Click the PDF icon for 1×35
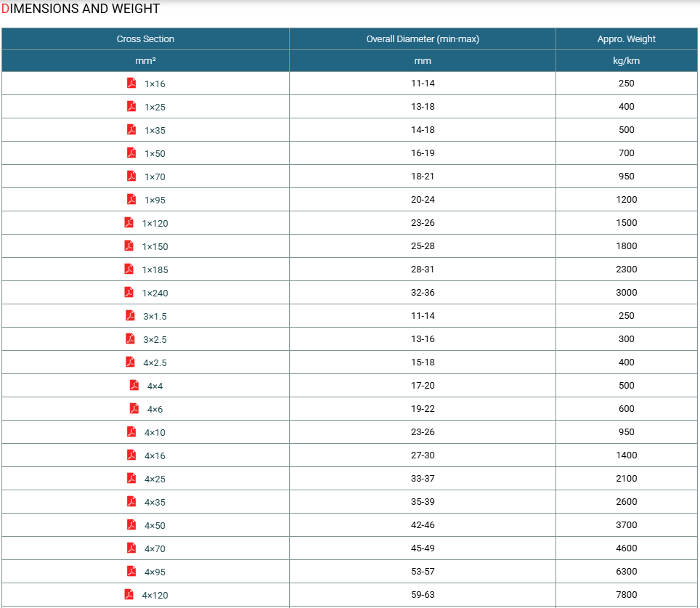 [131, 129]
